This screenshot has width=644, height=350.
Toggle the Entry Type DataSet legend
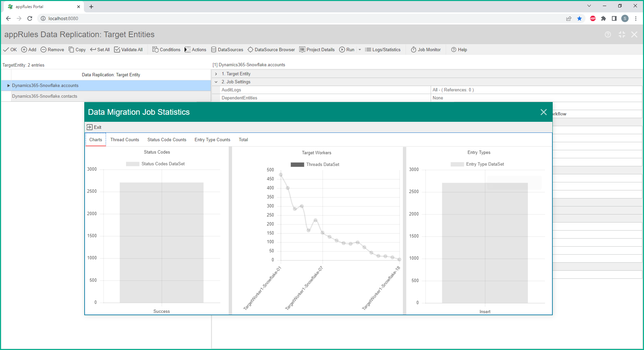pos(477,164)
